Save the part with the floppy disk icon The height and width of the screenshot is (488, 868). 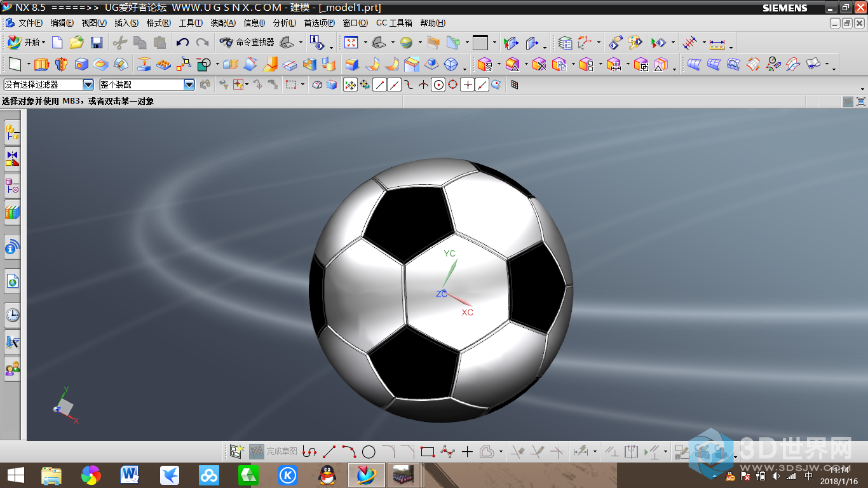point(97,43)
